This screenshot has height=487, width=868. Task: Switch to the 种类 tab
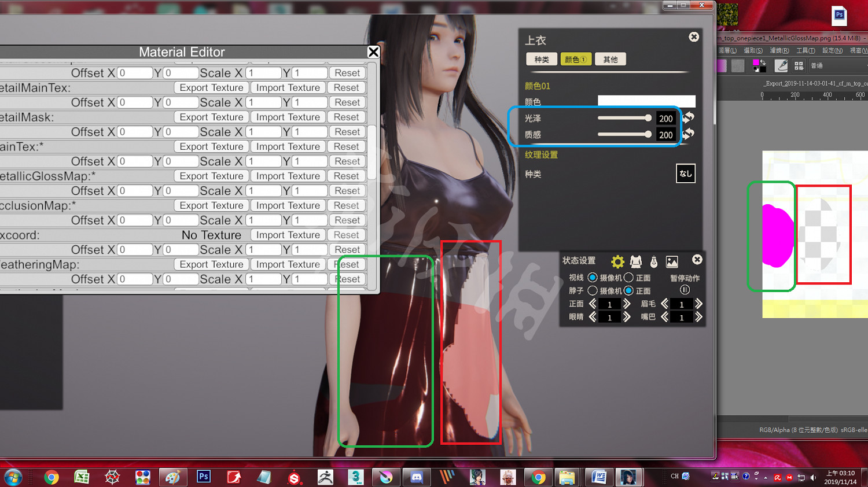(542, 60)
